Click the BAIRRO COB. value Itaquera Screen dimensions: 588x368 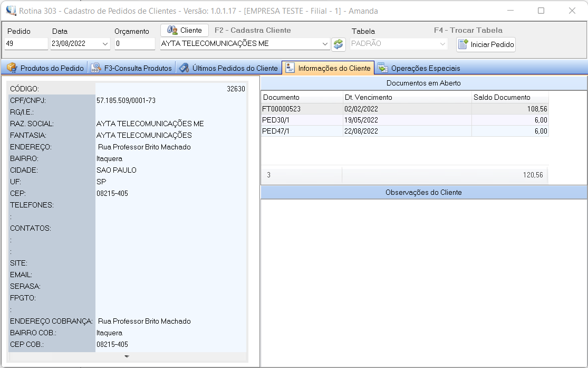109,333
